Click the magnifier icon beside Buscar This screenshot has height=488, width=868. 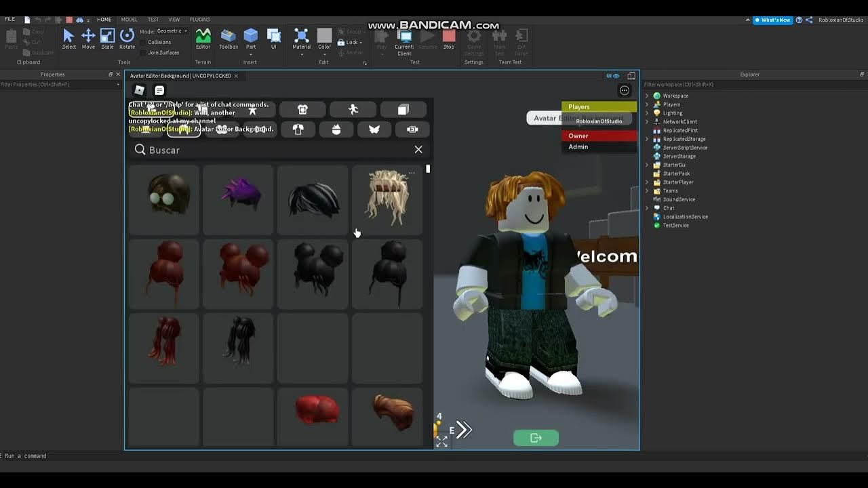point(140,149)
